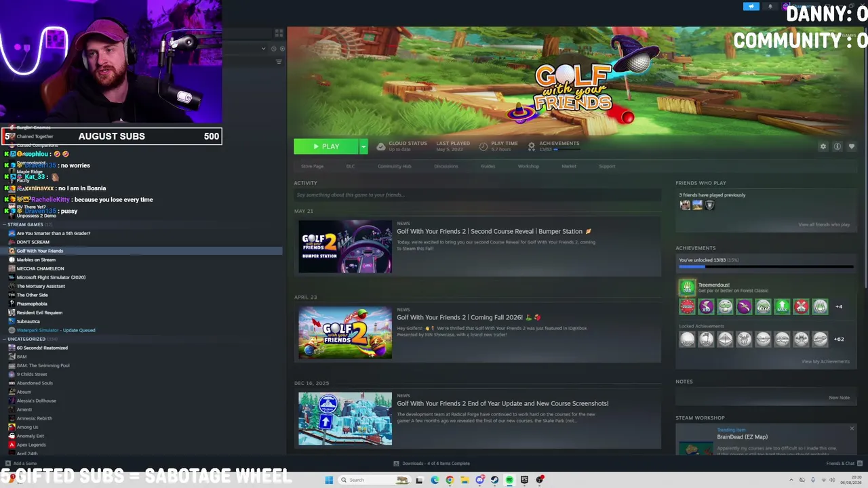Viewport: 868px width, 488px height.
Task: Click the Add a Game plus icon
Action: [x=7, y=464]
